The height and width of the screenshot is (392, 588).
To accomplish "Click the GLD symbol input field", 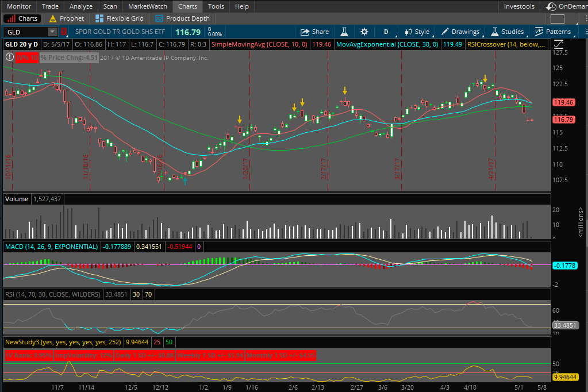I will point(25,32).
